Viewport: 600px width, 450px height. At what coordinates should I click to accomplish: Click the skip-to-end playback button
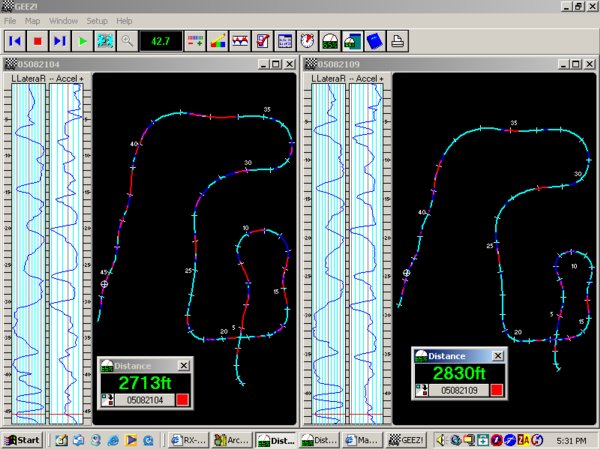(x=60, y=41)
